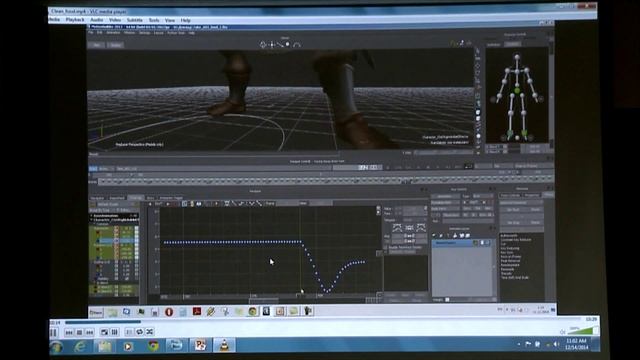This screenshot has height=360, width=640.
Task: Click the FCurve frame-all toolbar icon
Action: pos(184,203)
